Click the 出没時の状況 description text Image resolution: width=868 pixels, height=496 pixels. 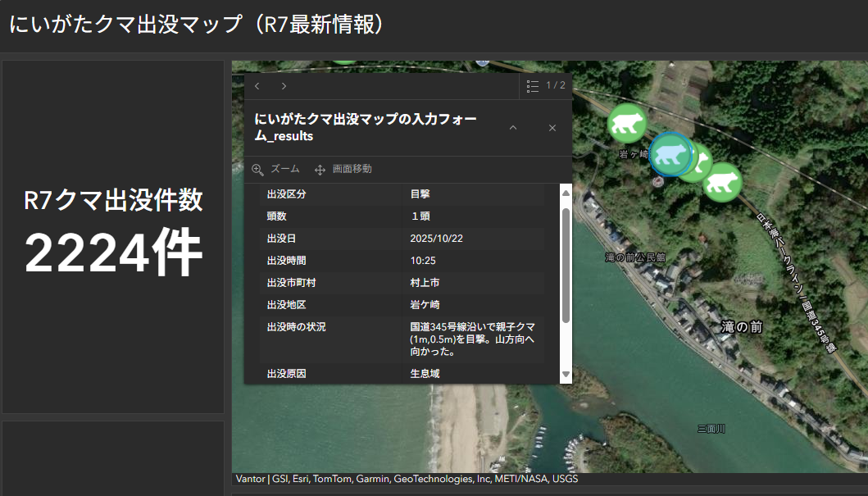point(472,339)
